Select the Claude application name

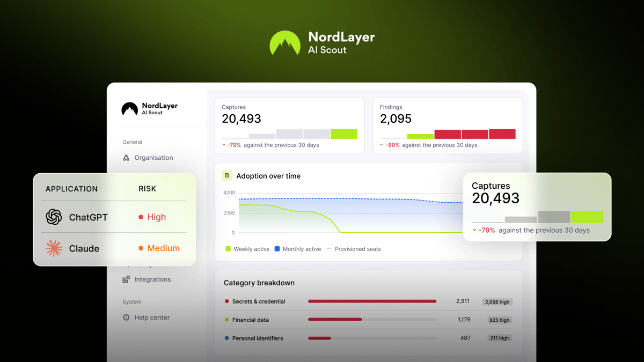click(84, 248)
